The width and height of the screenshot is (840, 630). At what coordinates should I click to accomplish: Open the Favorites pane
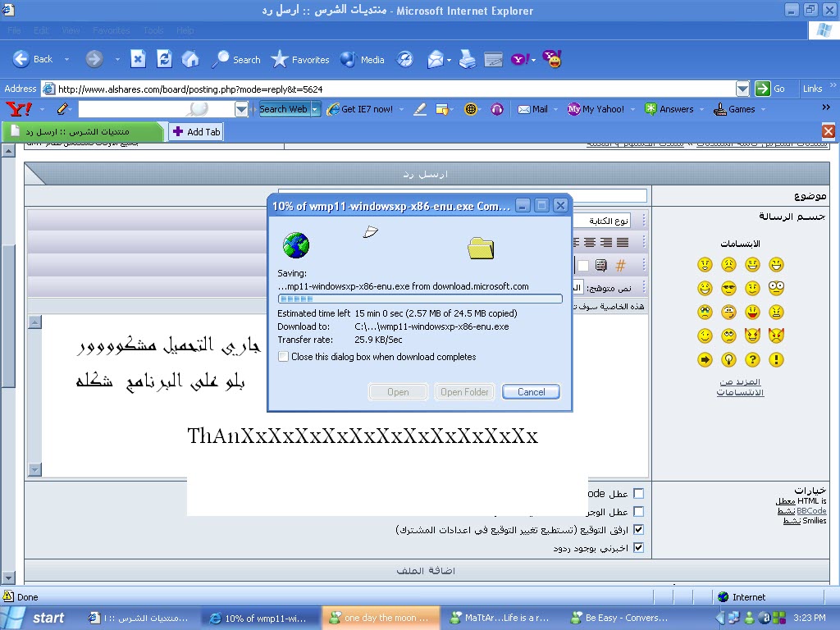[300, 59]
